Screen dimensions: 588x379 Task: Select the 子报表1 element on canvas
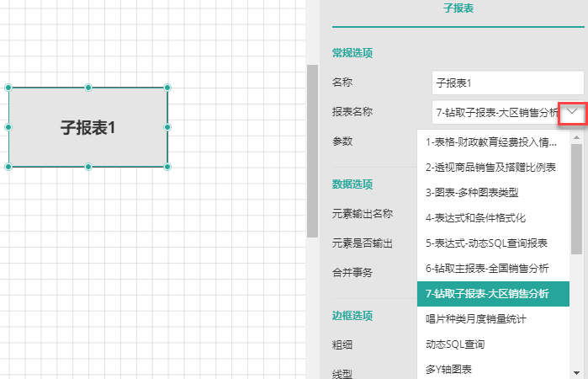(x=87, y=127)
